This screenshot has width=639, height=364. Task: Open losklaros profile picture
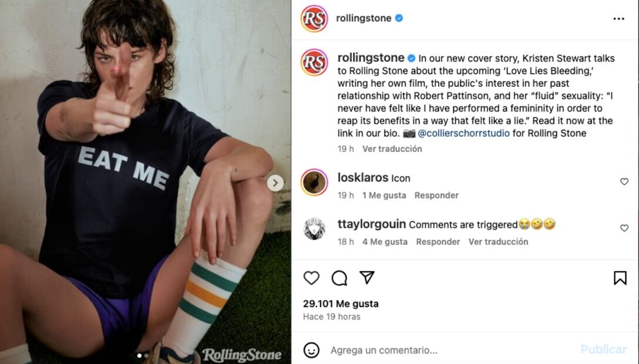[x=314, y=182]
